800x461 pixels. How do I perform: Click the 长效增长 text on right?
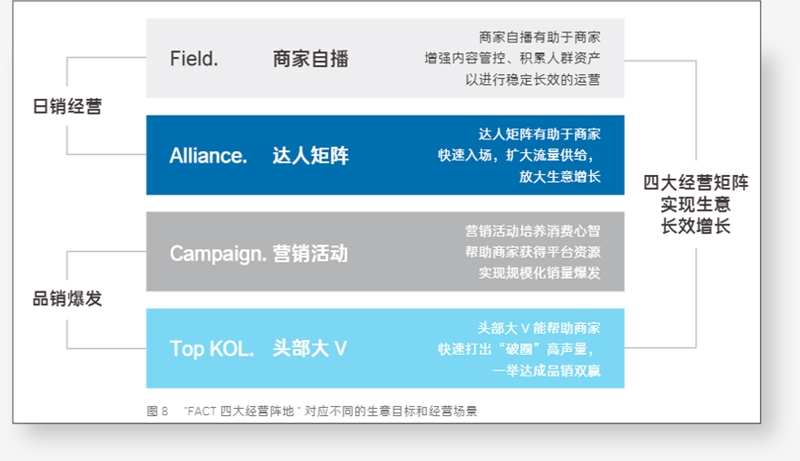(696, 226)
